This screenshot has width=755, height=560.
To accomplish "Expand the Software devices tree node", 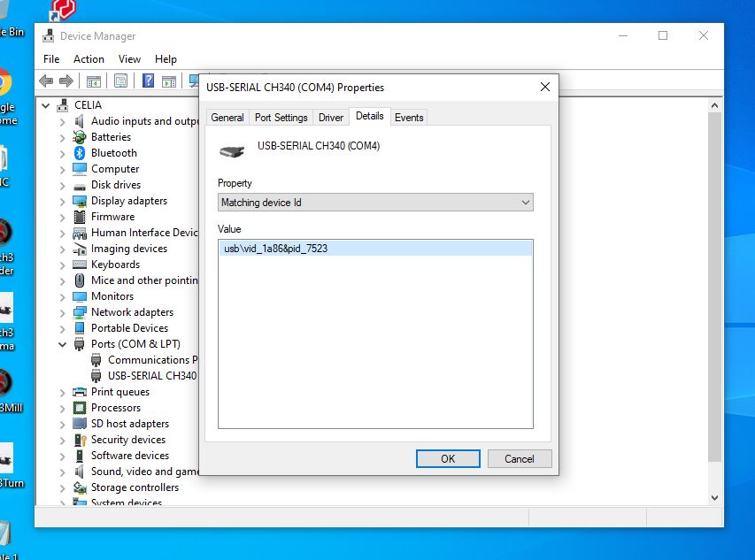I will (62, 456).
